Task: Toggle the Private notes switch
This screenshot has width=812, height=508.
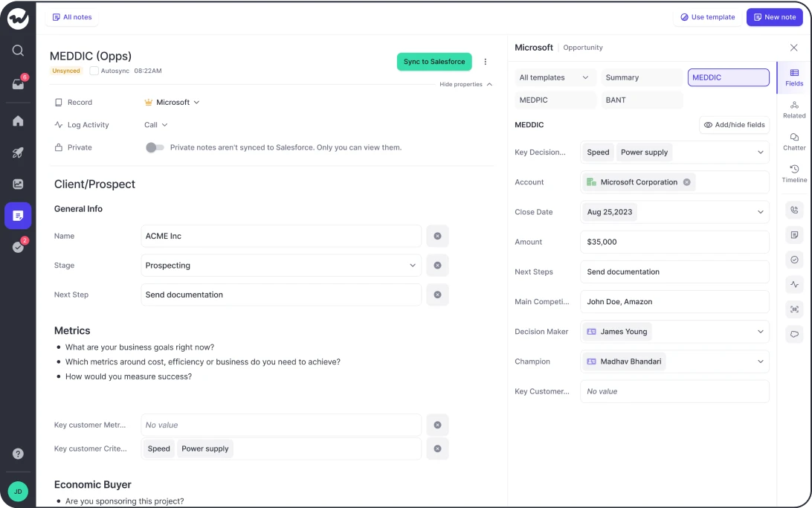Action: (x=155, y=147)
